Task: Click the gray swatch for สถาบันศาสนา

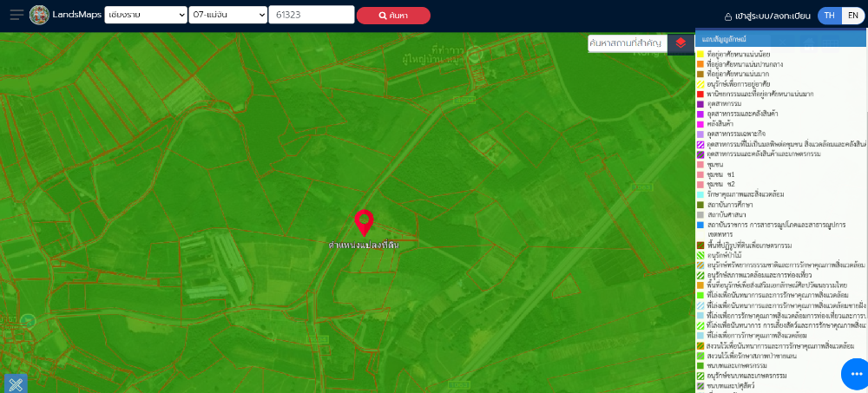Action: 700,215
